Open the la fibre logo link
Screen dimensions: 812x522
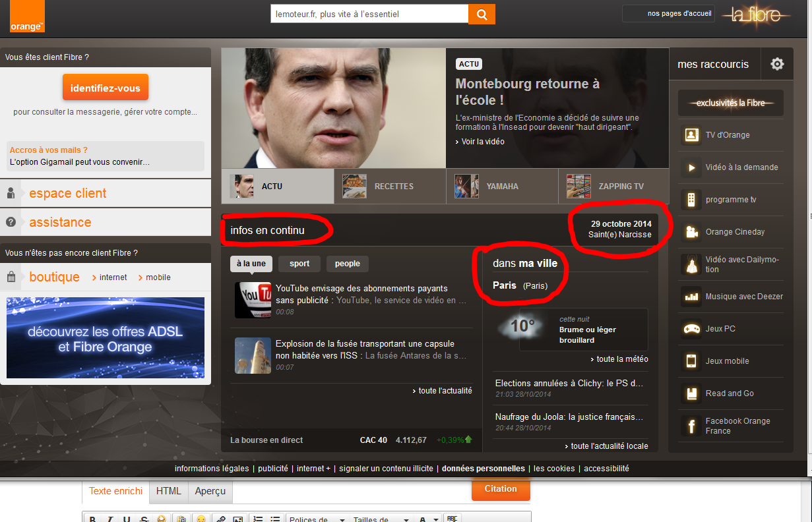pos(756,15)
